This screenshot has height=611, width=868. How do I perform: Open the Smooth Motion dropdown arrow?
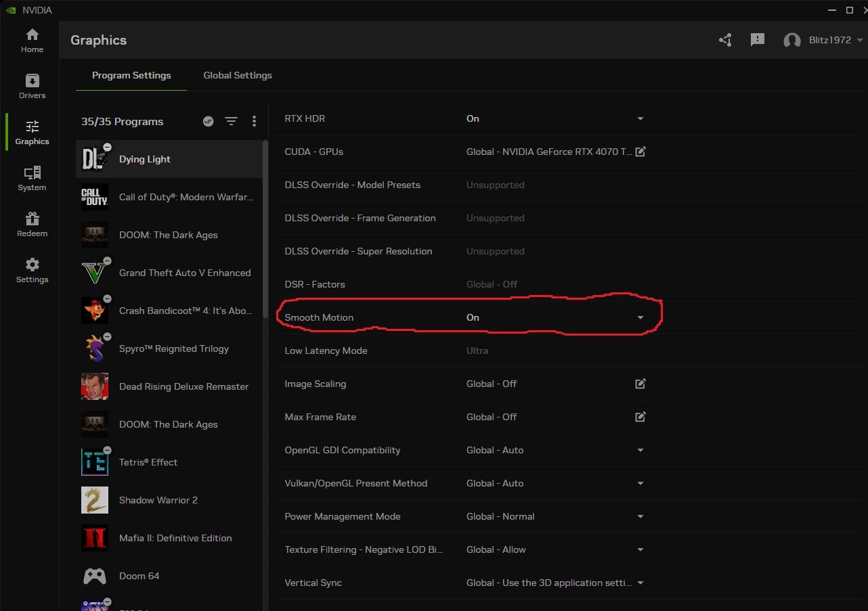click(x=641, y=317)
